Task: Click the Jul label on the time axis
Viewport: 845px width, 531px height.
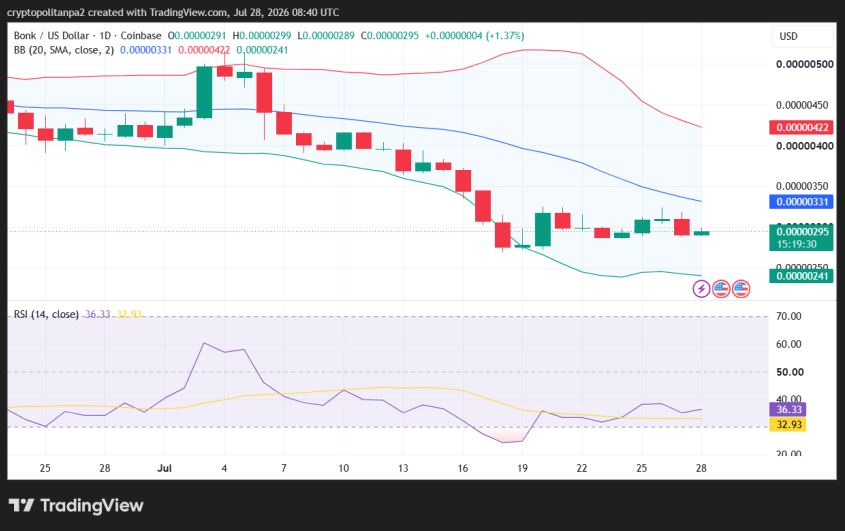Action: tap(164, 468)
